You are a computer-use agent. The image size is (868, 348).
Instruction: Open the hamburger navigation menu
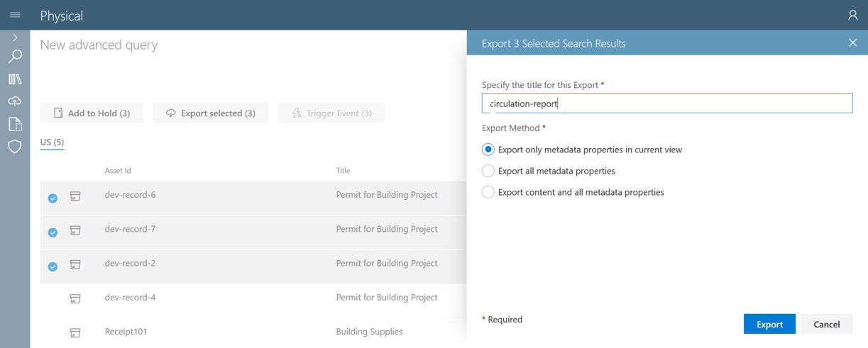click(15, 15)
